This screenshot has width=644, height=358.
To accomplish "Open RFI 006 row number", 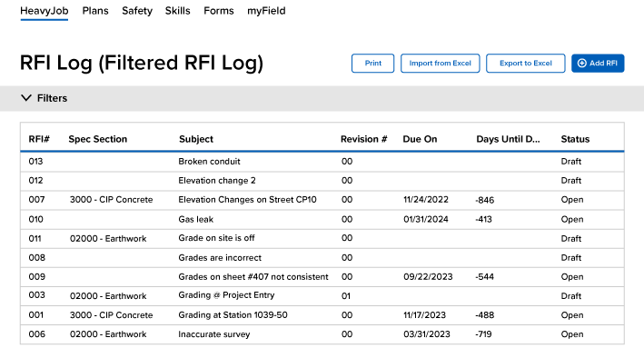I will click(37, 334).
